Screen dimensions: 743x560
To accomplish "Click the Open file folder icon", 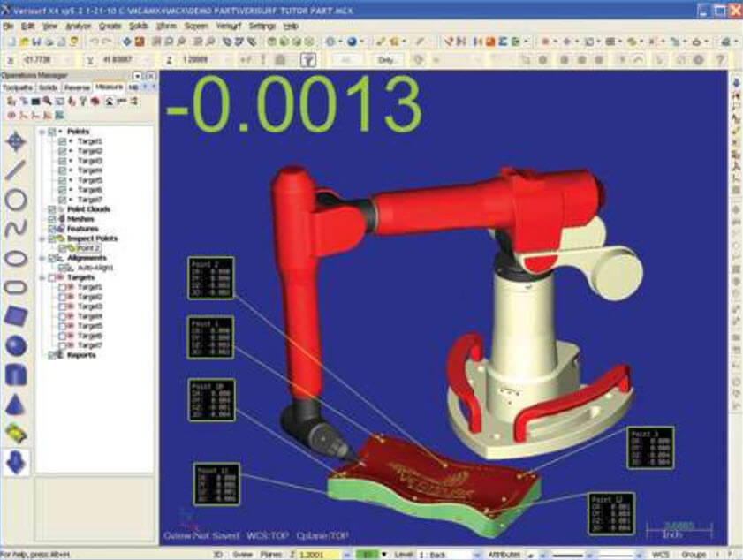I will tap(25, 42).
